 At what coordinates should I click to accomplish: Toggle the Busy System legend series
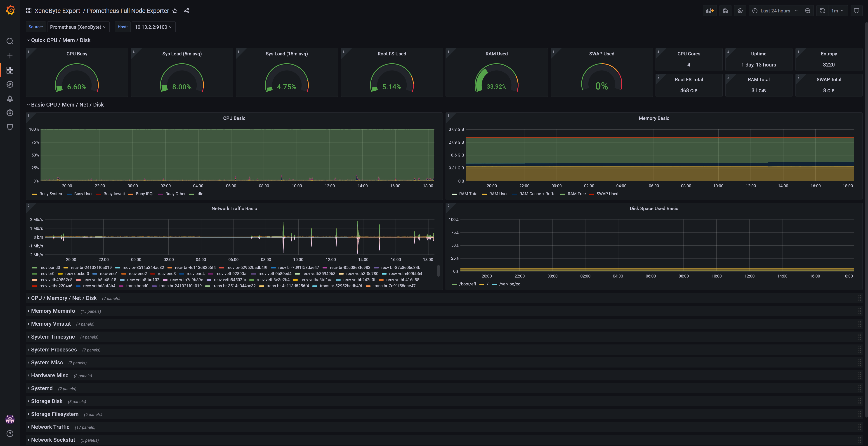coord(51,194)
